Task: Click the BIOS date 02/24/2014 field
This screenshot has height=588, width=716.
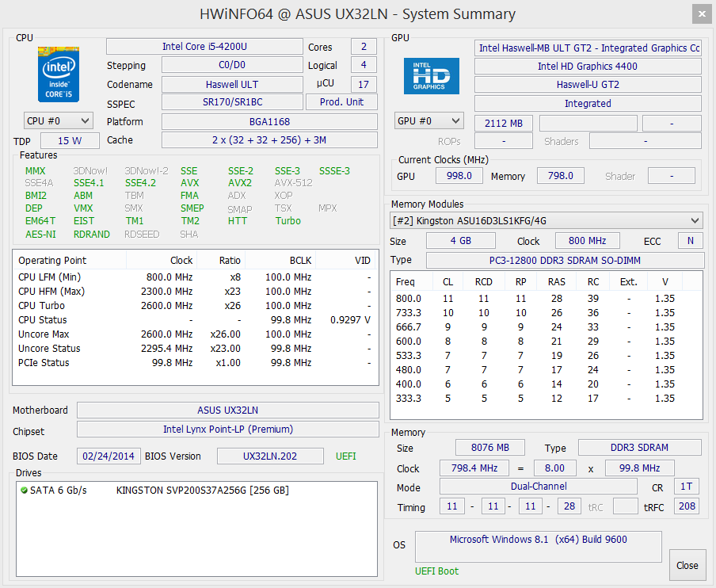Action: coord(109,456)
